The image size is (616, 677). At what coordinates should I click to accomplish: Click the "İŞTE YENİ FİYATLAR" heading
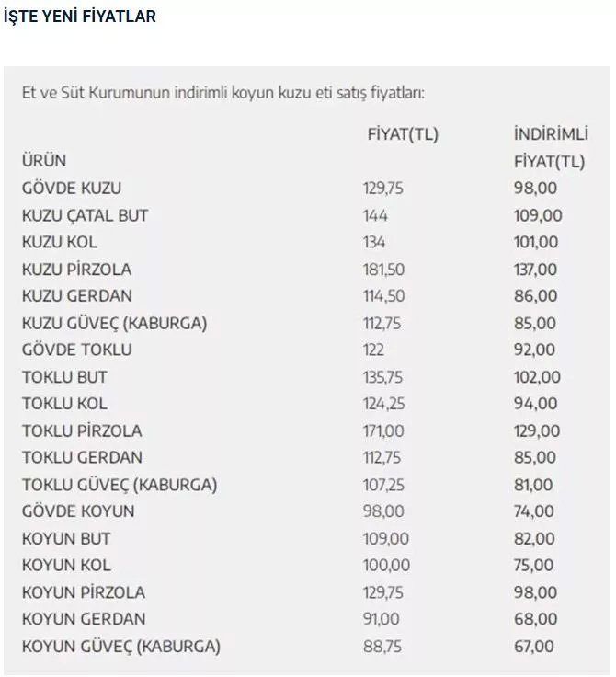[79, 17]
